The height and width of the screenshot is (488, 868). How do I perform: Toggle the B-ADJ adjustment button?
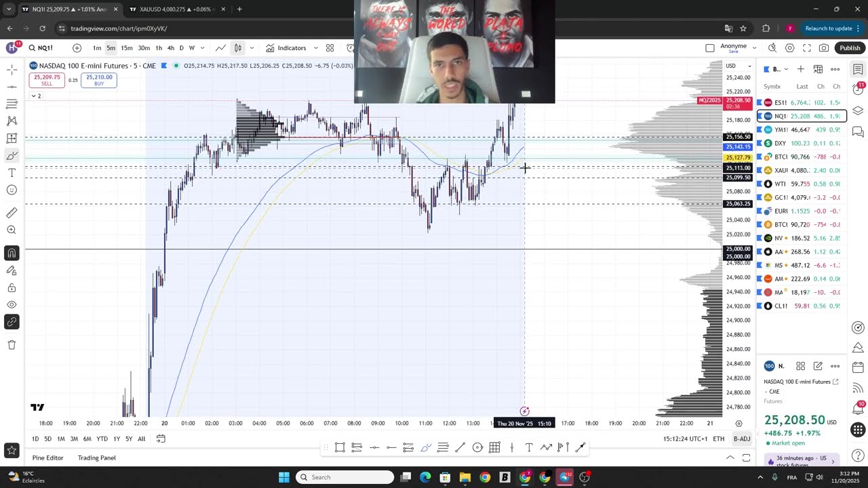(x=742, y=439)
